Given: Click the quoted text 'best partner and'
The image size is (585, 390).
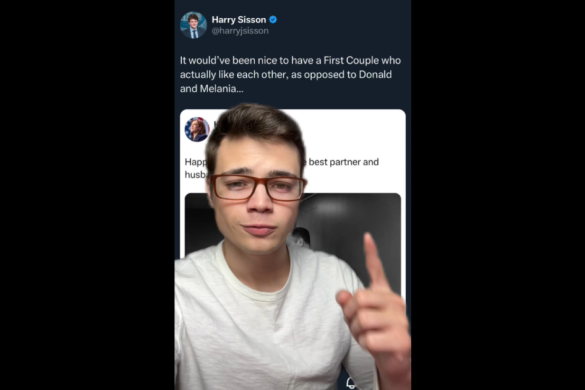Looking at the screenshot, I should click(344, 162).
